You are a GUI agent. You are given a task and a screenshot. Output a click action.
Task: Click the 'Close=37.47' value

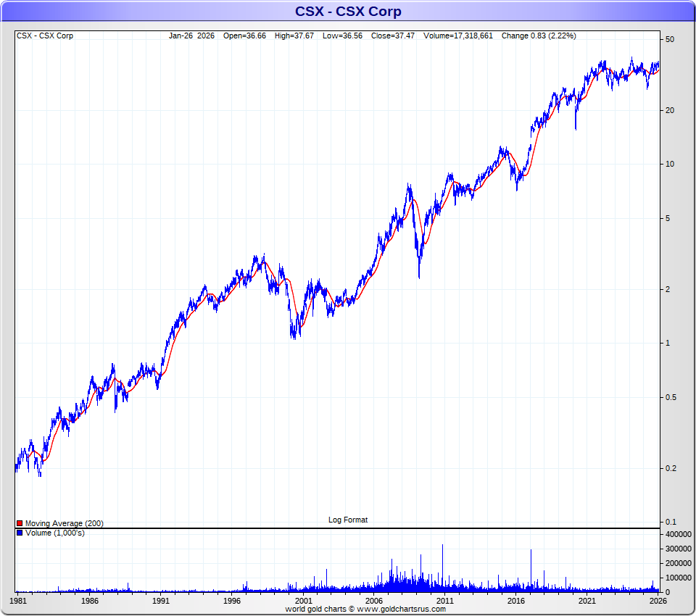click(x=393, y=36)
